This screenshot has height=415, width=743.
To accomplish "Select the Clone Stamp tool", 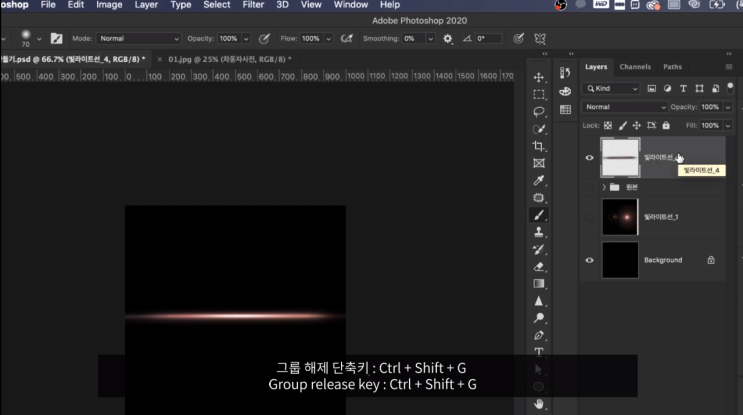I will coord(539,232).
